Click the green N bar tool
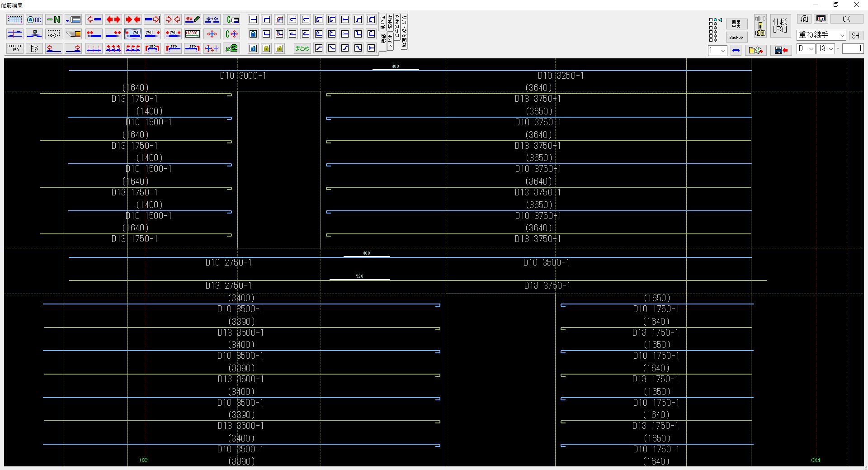The width and height of the screenshot is (868, 470). (54, 19)
